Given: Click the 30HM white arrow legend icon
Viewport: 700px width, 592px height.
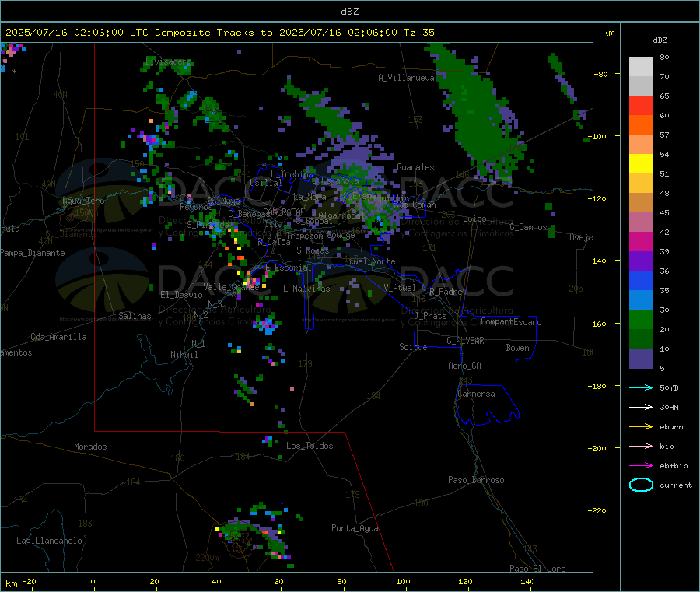Looking at the screenshot, I should point(641,407).
